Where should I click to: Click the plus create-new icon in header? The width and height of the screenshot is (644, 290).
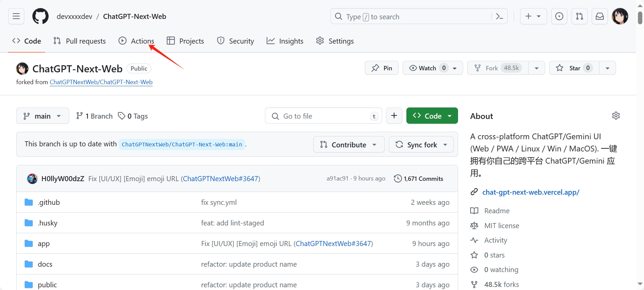coord(529,16)
